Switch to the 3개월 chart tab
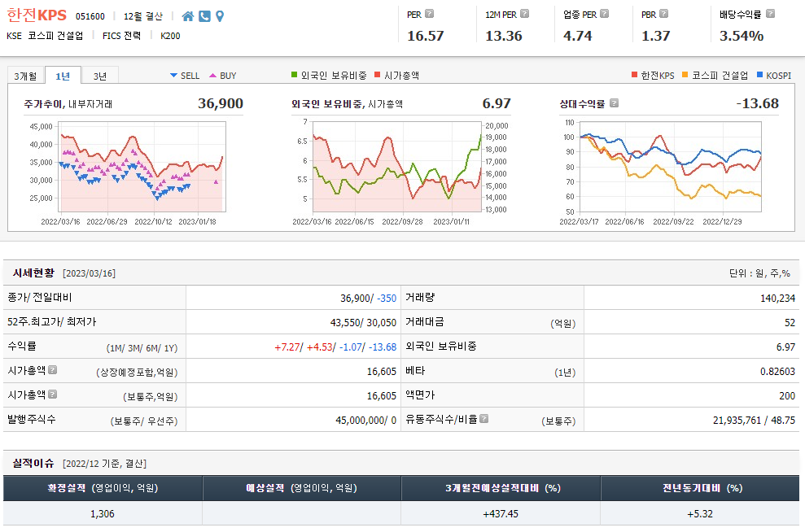 point(26,76)
